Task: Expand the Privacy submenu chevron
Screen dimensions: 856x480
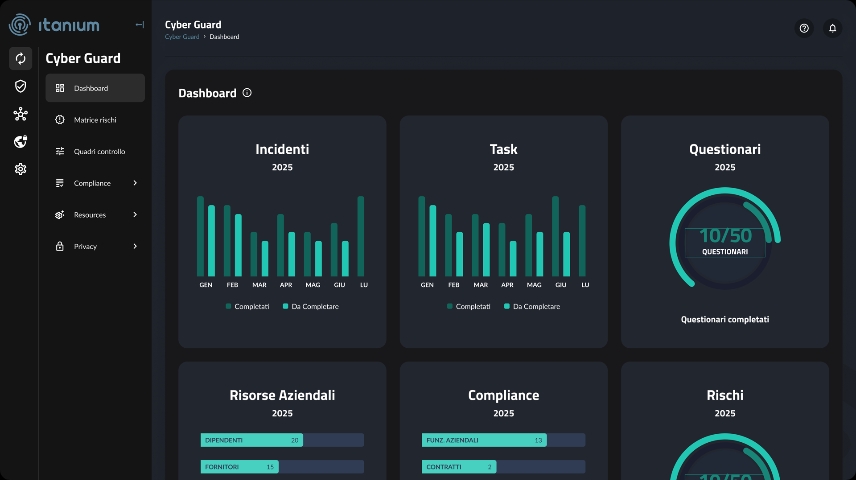Action: click(135, 246)
